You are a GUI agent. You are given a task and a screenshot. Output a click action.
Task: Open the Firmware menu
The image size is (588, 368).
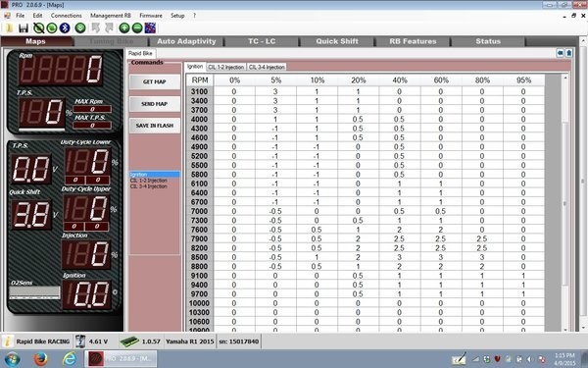point(151,16)
